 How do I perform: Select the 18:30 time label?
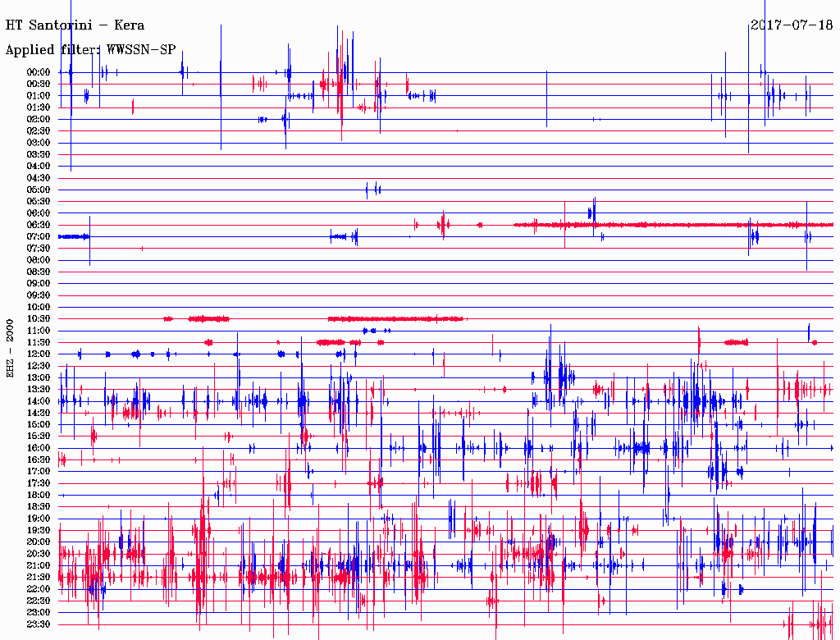39,507
